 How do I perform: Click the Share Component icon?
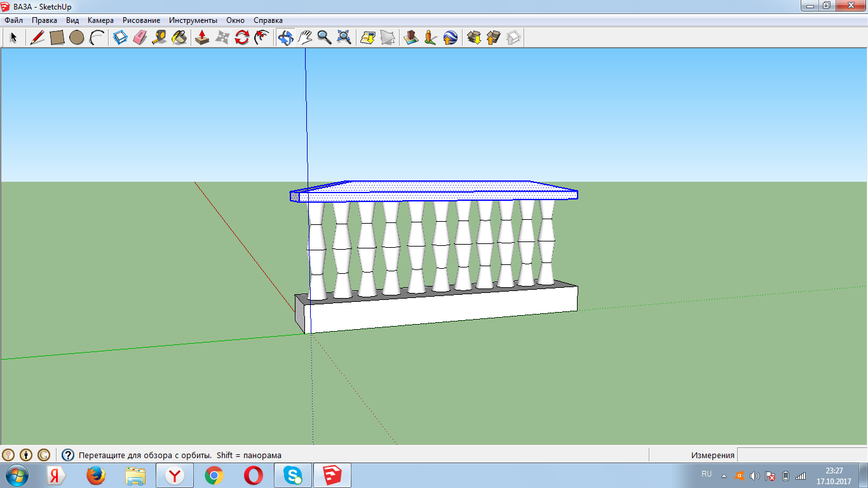[513, 38]
